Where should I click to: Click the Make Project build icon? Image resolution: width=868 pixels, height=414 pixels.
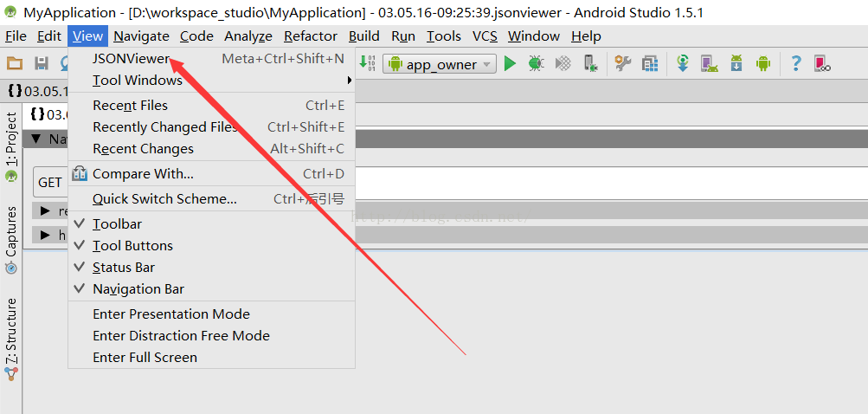368,62
